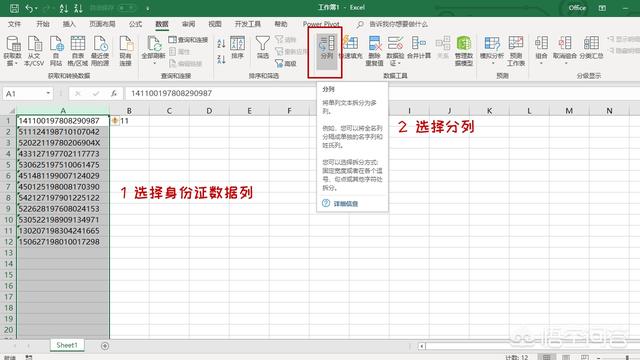
Task: Click 删除重复值 (Remove Duplicates) icon
Action: 374,51
